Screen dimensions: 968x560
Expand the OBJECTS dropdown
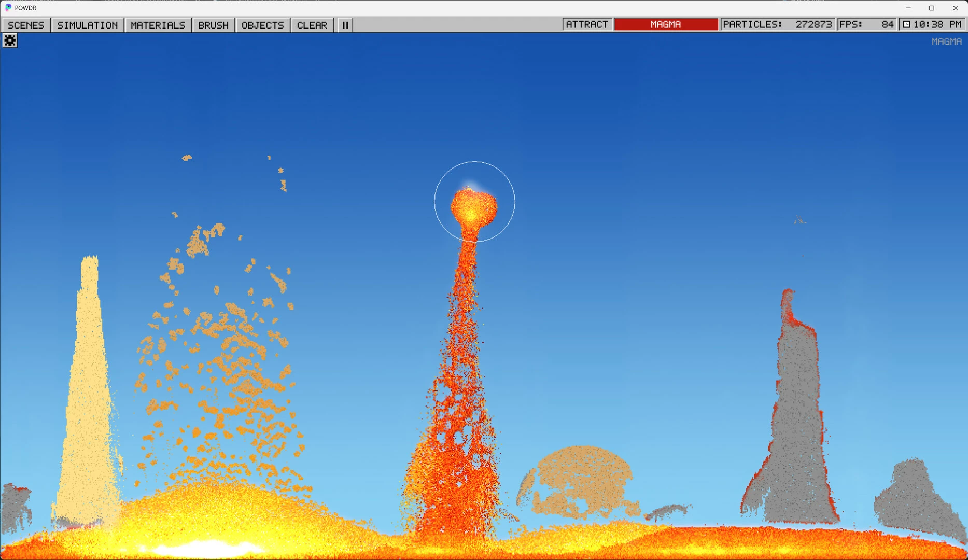click(263, 25)
